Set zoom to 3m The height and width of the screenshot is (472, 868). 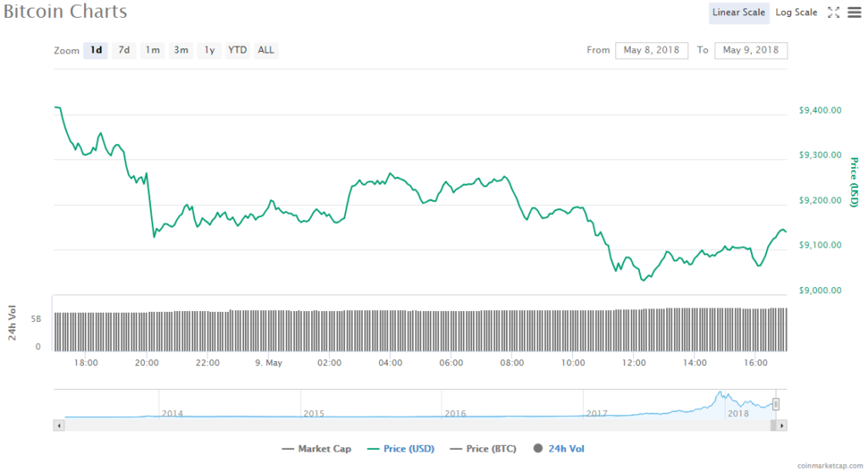tap(181, 50)
